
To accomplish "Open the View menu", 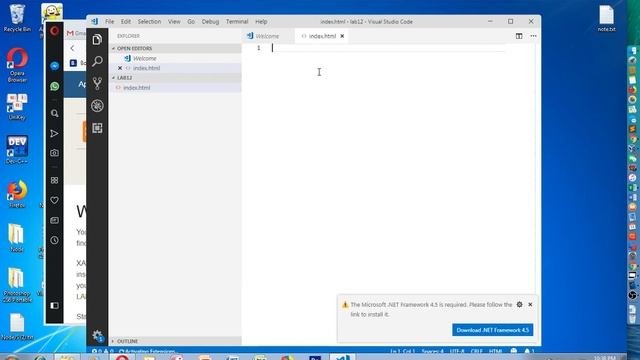I will [174, 22].
